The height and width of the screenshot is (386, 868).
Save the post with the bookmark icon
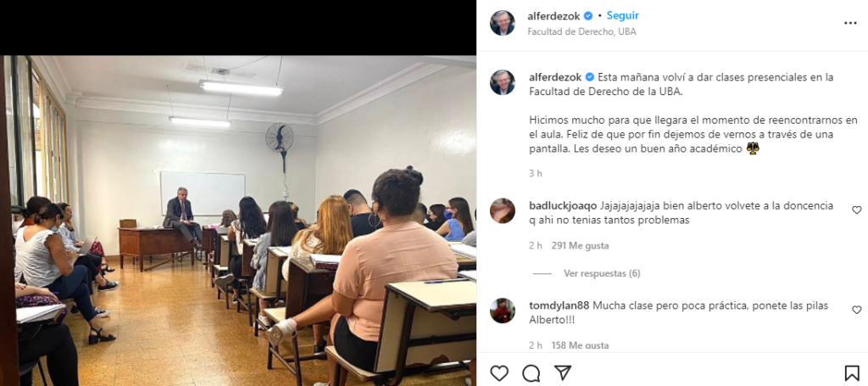point(851,373)
